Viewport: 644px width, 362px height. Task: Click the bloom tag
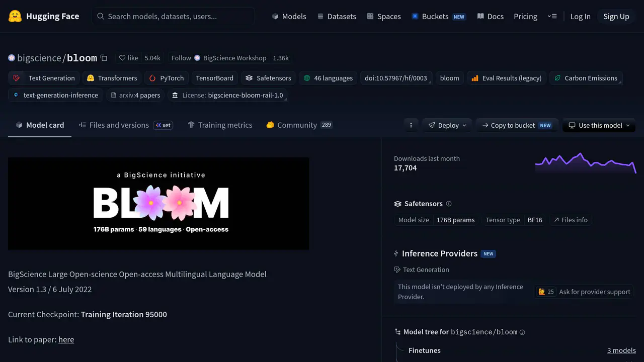click(x=449, y=78)
